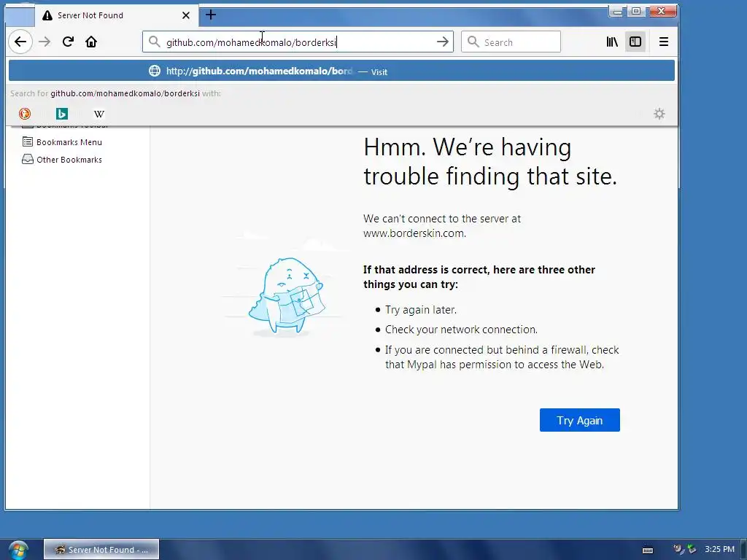
Task: Visit the suggested github.com URL entry
Action: pyautogui.click(x=341, y=71)
